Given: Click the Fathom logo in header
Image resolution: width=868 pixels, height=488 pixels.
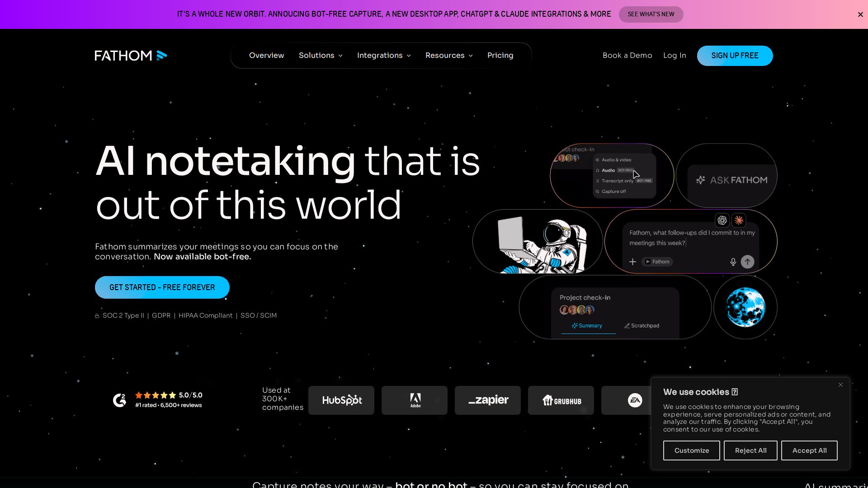Looking at the screenshot, I should click(x=131, y=56).
